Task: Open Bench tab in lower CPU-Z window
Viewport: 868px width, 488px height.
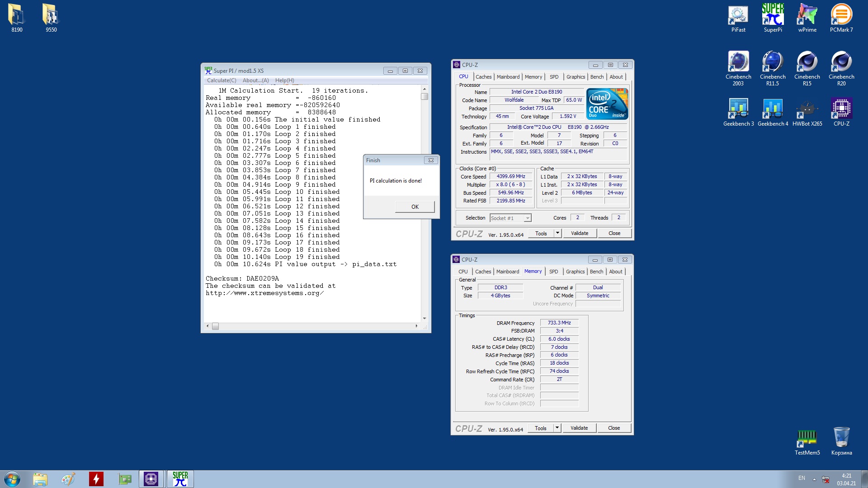Action: [596, 272]
